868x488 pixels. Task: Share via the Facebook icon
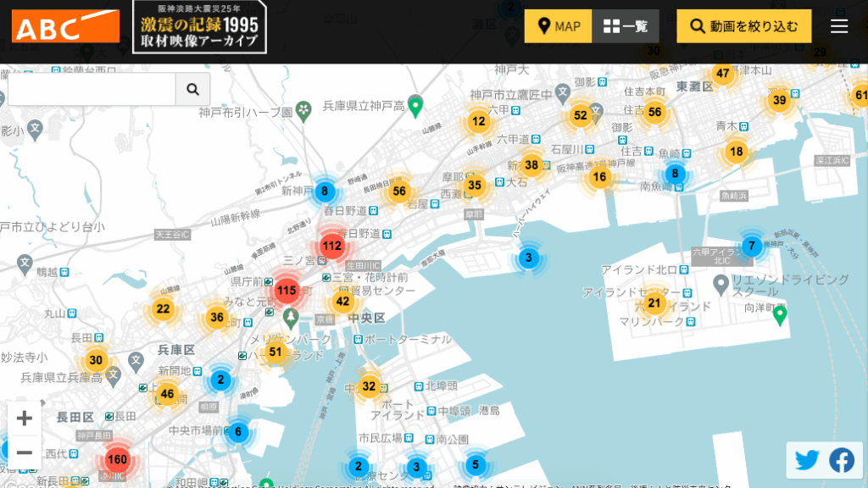point(842,460)
